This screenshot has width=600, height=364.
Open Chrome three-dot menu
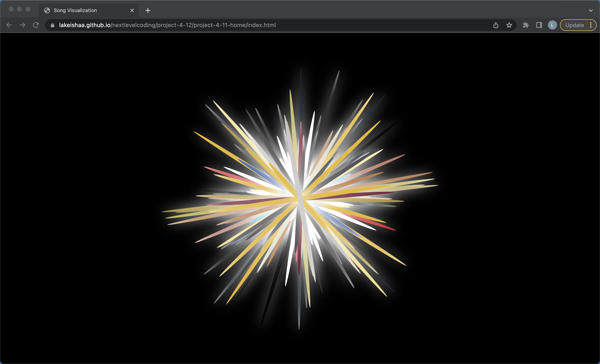[591, 25]
